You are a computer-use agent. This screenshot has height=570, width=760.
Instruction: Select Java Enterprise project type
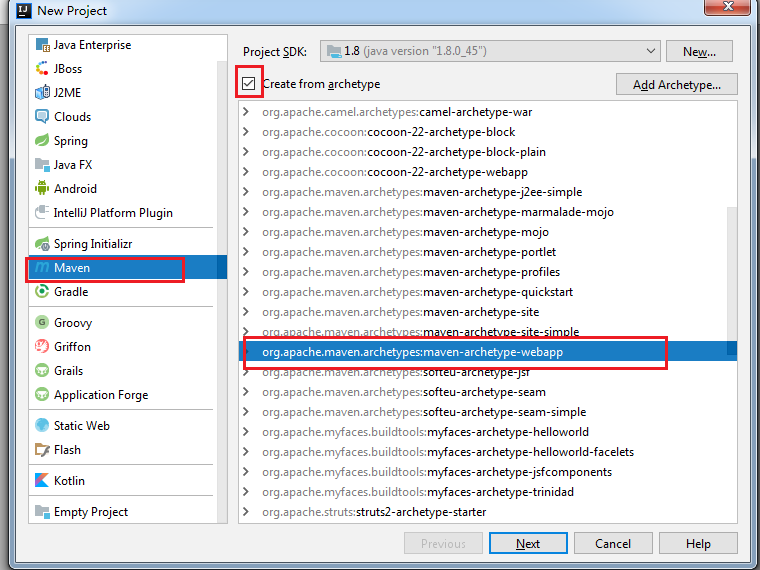click(123, 45)
